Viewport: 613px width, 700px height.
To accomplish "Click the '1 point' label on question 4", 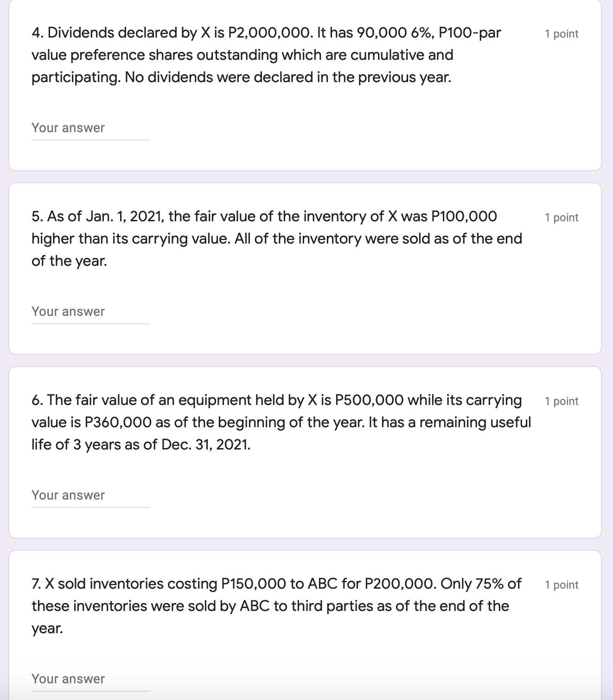I will pyautogui.click(x=561, y=33).
